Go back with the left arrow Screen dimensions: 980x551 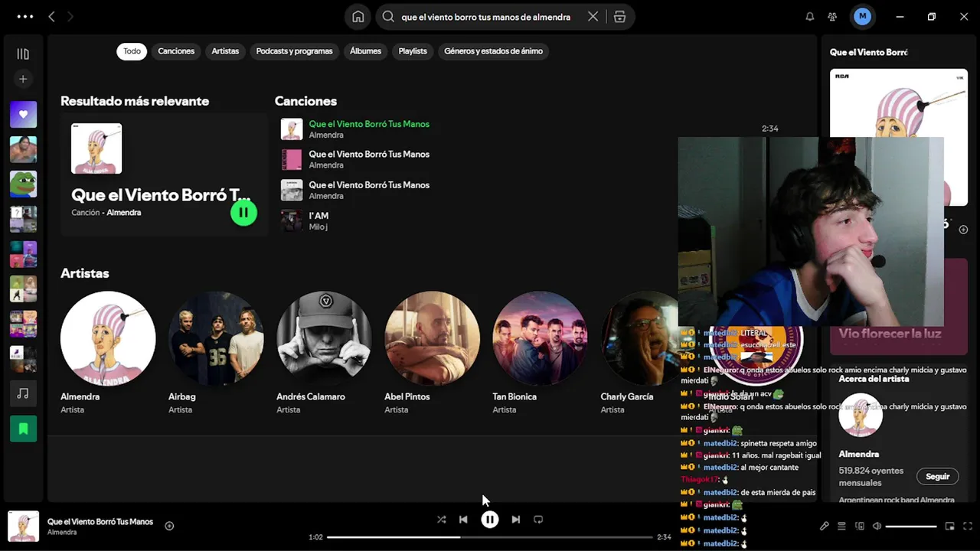coord(51,16)
